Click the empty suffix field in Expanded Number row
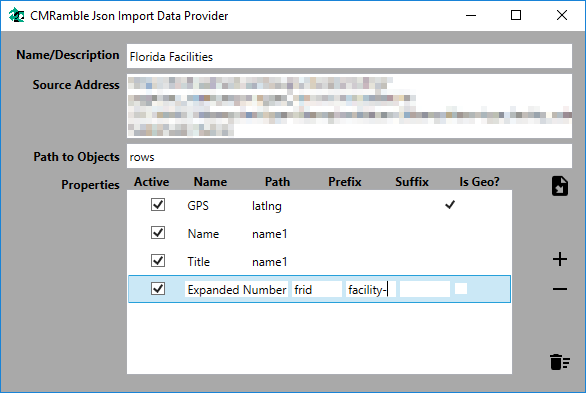586x393 pixels. point(425,290)
